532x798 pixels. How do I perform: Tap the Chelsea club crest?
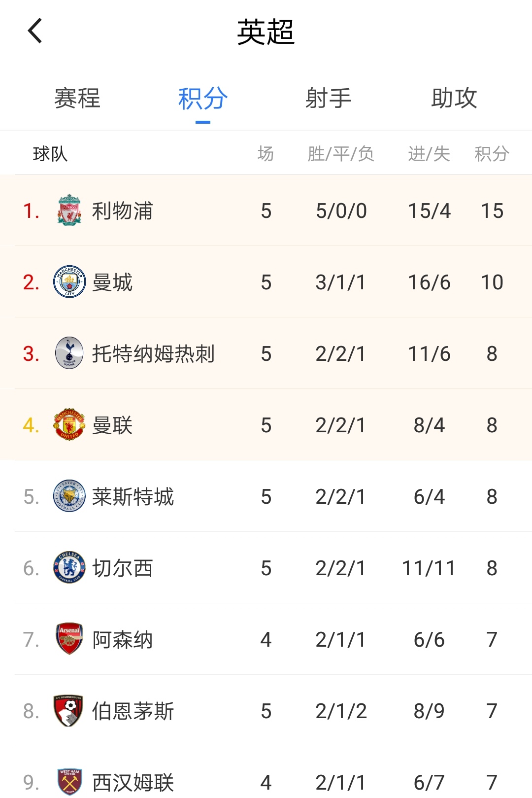[69, 568]
